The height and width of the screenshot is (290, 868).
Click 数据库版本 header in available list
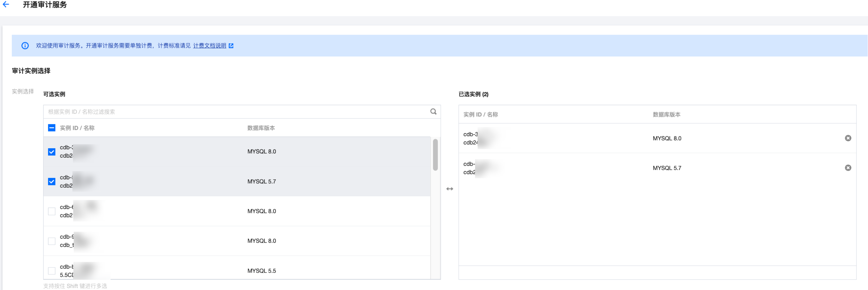(x=261, y=128)
